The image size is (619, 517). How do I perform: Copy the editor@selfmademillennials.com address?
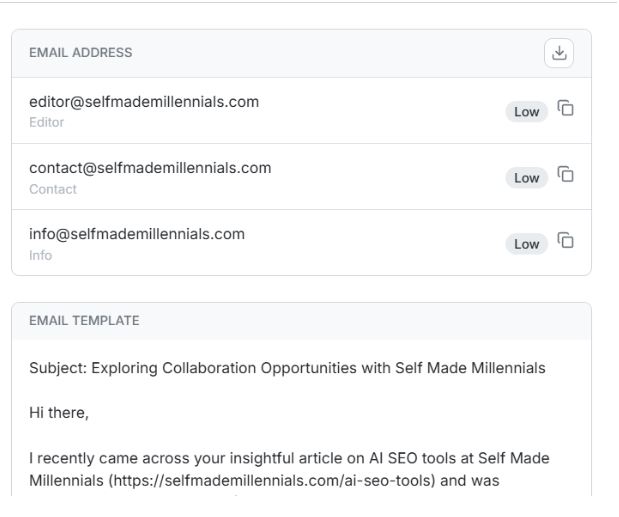point(566,109)
